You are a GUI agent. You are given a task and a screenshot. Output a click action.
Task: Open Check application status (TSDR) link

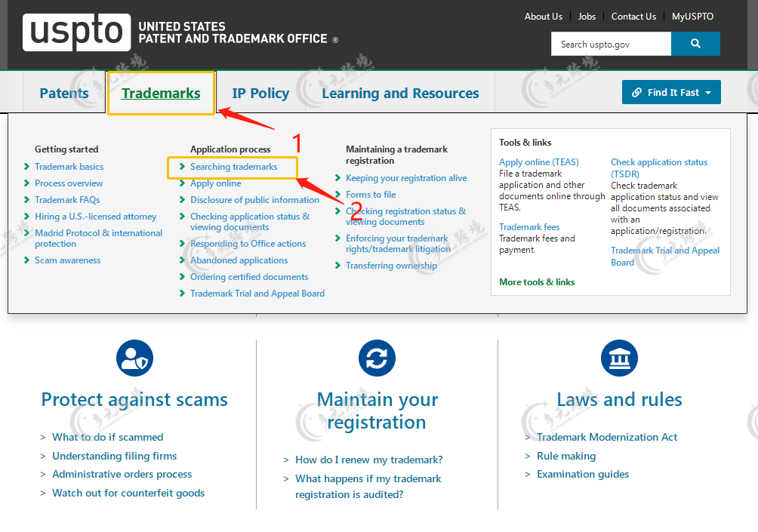click(659, 168)
